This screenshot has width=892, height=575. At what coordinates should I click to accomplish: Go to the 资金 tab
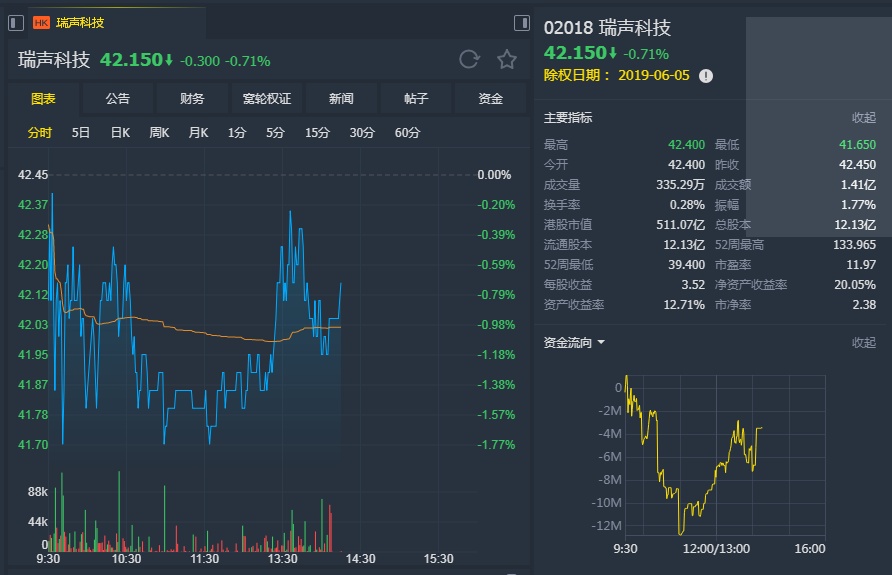tap(490, 99)
